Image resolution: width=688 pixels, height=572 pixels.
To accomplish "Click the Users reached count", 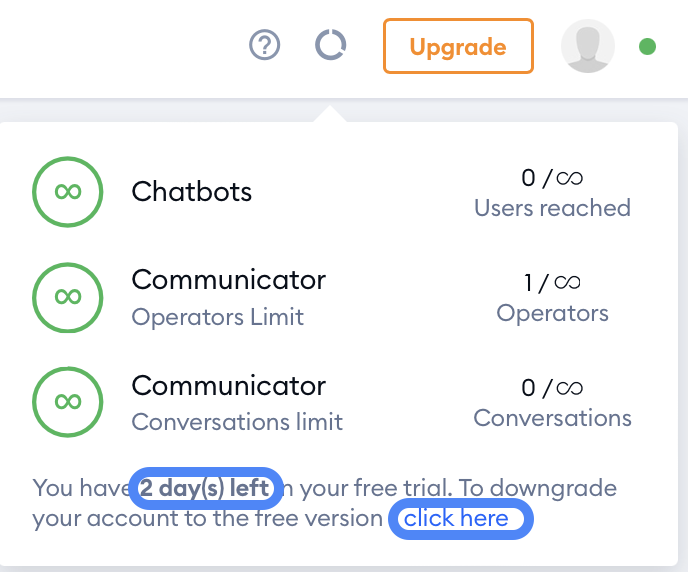I will [552, 178].
